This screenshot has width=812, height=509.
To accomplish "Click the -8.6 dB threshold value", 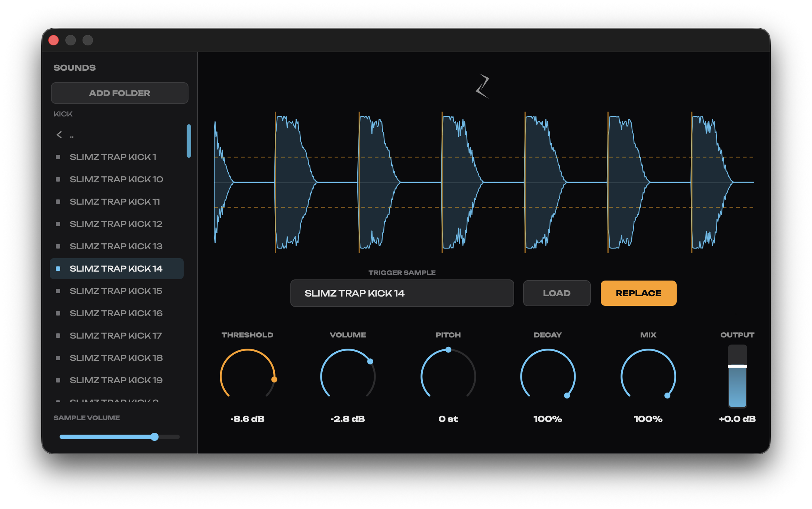I will click(x=248, y=419).
